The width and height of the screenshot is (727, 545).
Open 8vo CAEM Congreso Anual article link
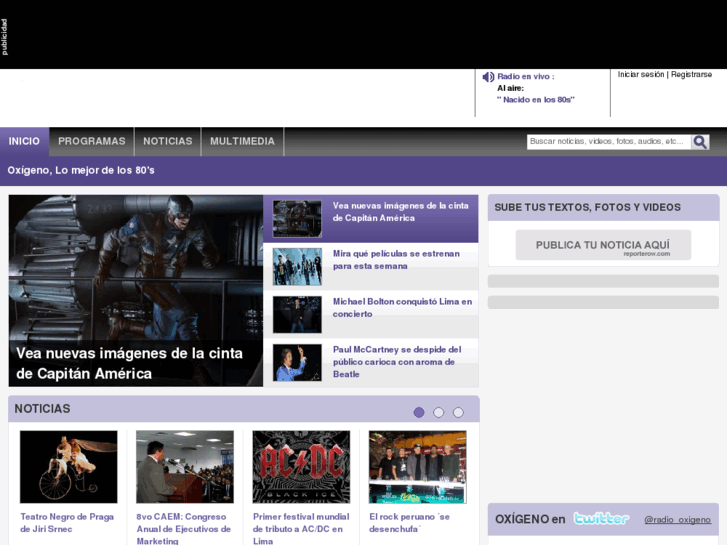pyautogui.click(x=184, y=529)
